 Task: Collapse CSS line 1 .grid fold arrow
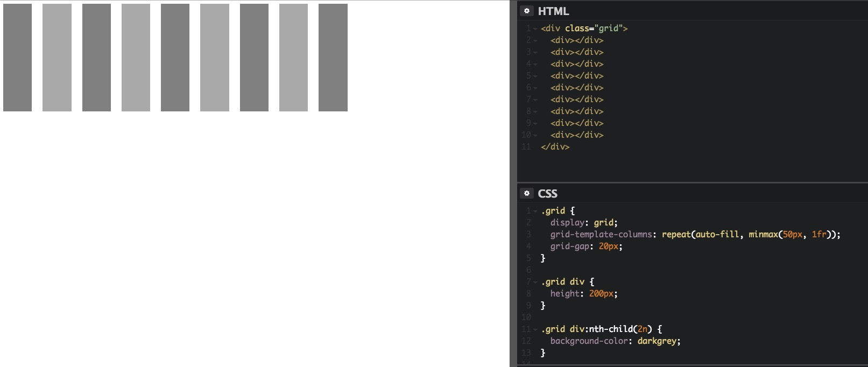535,211
